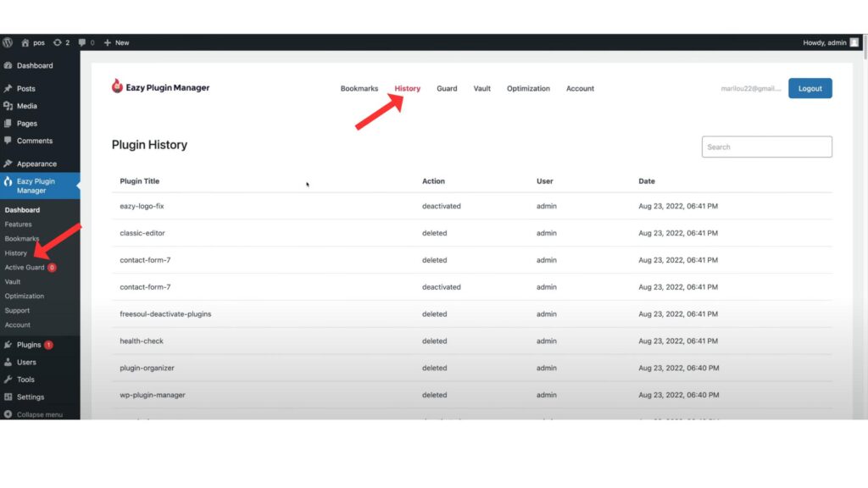The width and height of the screenshot is (868, 488).
Task: Click the User column header
Action: click(x=545, y=181)
